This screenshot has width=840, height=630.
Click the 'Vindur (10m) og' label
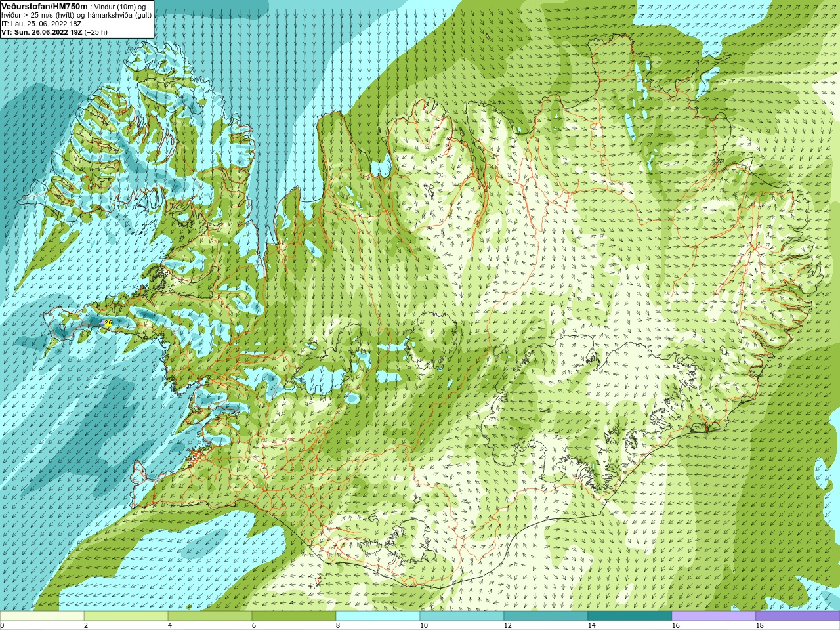120,6
